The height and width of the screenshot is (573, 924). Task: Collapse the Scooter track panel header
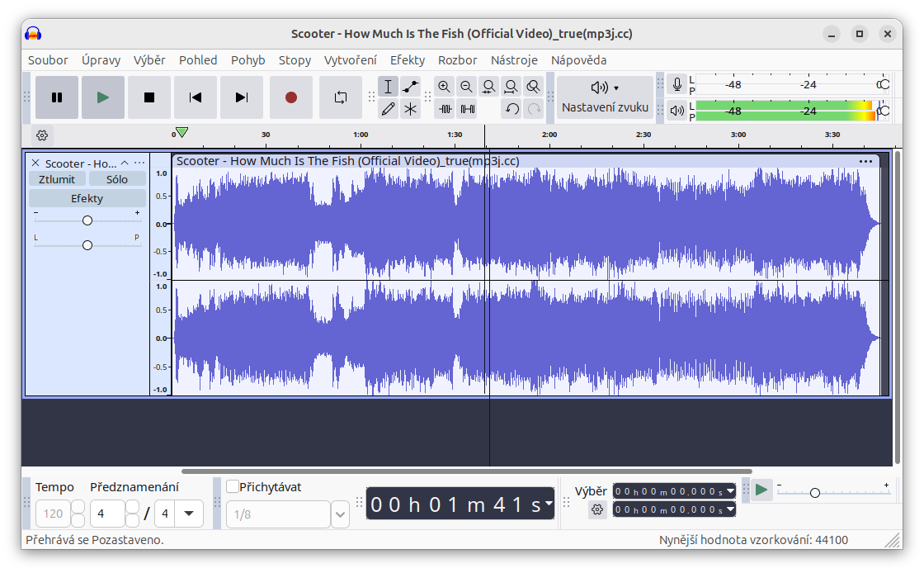125,163
